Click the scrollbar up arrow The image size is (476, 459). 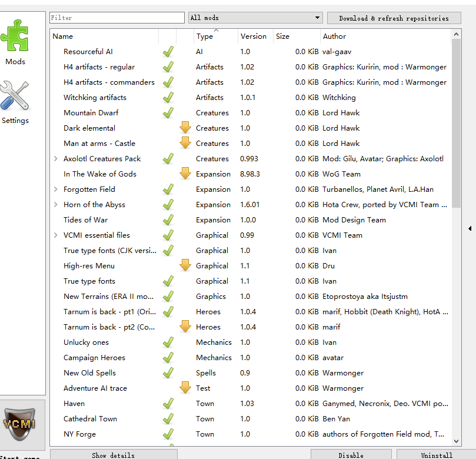(456, 34)
